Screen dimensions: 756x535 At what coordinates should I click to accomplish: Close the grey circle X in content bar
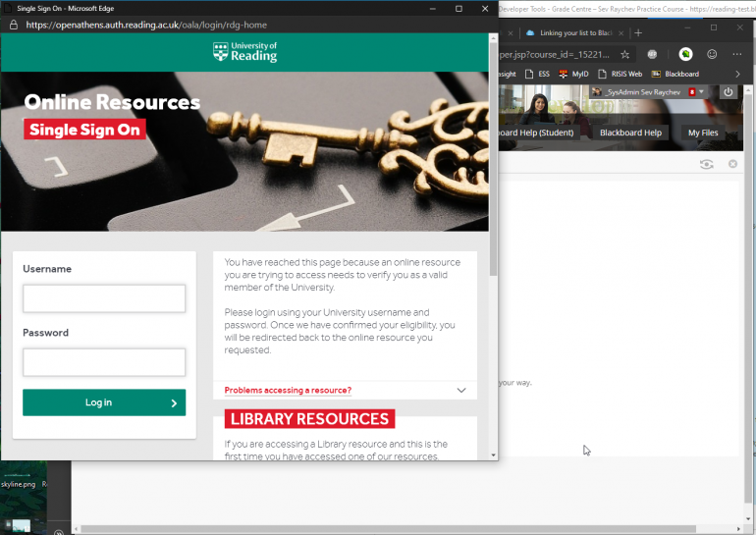(x=732, y=164)
